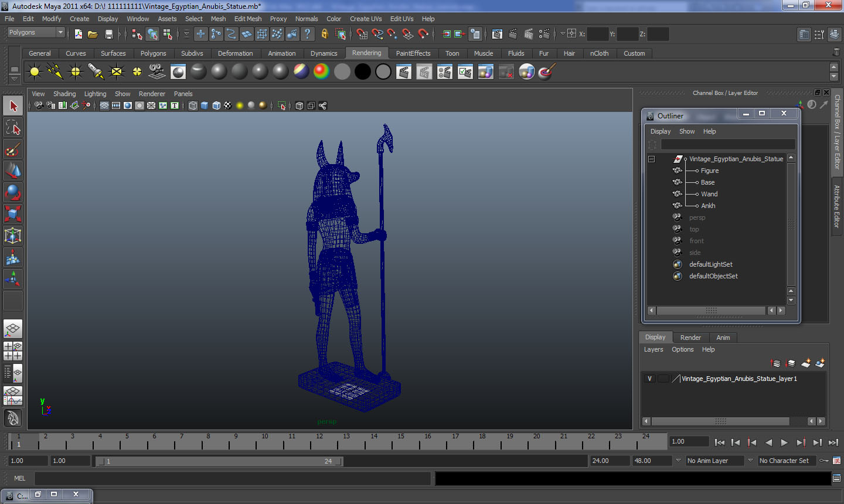Assign the ramp shader colorful sphere
Screen dimensions: 844x504
pyautogui.click(x=322, y=72)
